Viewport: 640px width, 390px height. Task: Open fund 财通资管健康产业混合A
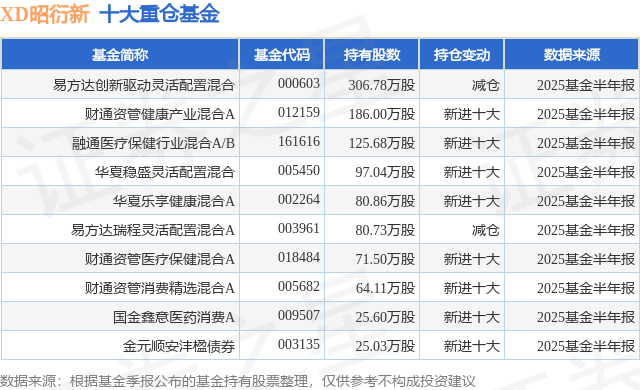click(x=160, y=114)
